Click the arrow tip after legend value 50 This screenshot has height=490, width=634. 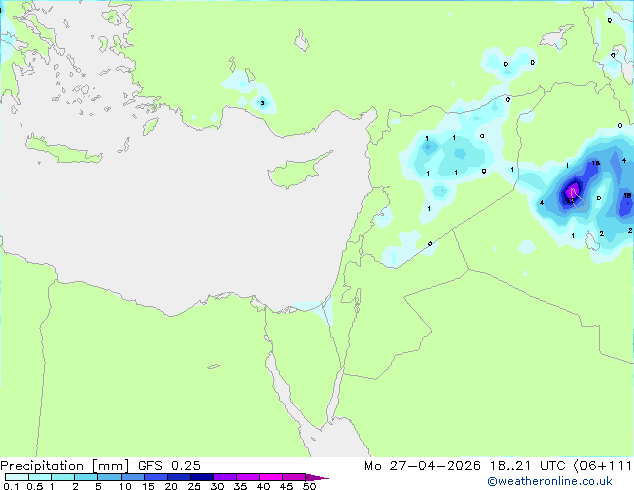[x=317, y=477]
